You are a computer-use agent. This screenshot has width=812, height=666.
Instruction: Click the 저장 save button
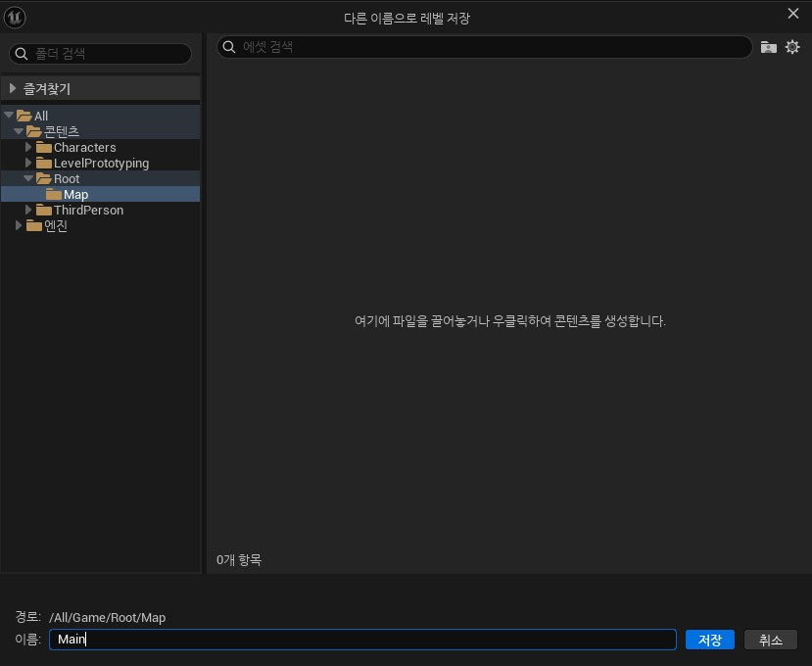[x=709, y=640]
